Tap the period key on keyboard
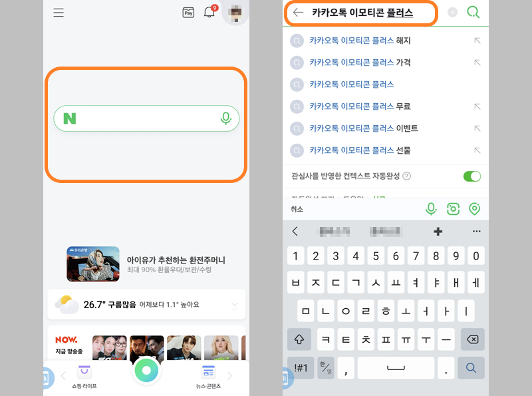 [x=446, y=367]
